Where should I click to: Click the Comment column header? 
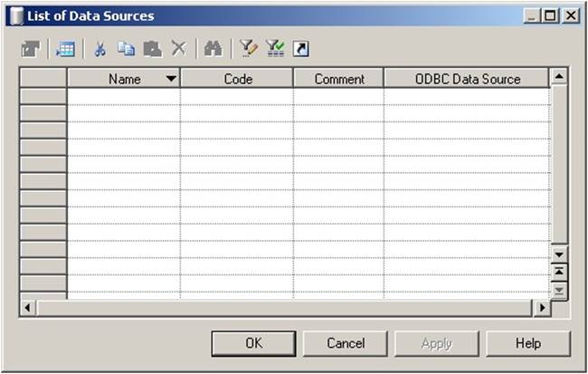coord(339,79)
